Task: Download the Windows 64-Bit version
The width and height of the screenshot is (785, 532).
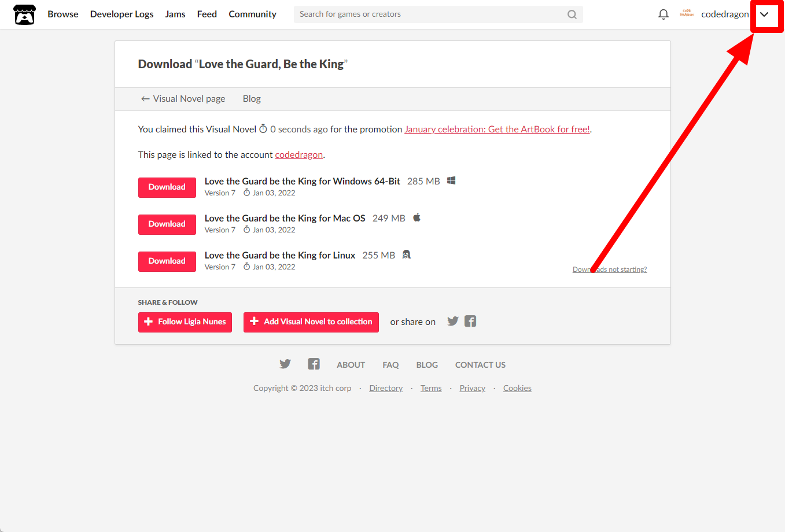Action: pyautogui.click(x=167, y=187)
